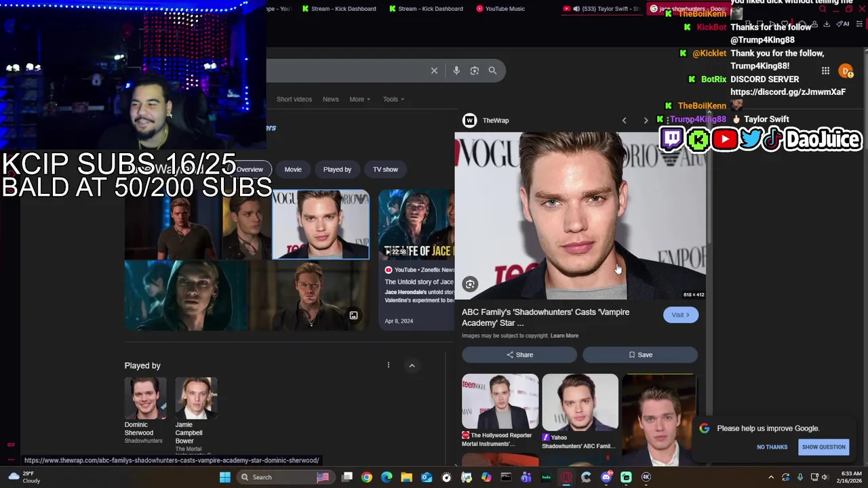Switch to first Stream - Kick Dashboard tab
The height and width of the screenshot is (488, 868).
pyautogui.click(x=338, y=9)
